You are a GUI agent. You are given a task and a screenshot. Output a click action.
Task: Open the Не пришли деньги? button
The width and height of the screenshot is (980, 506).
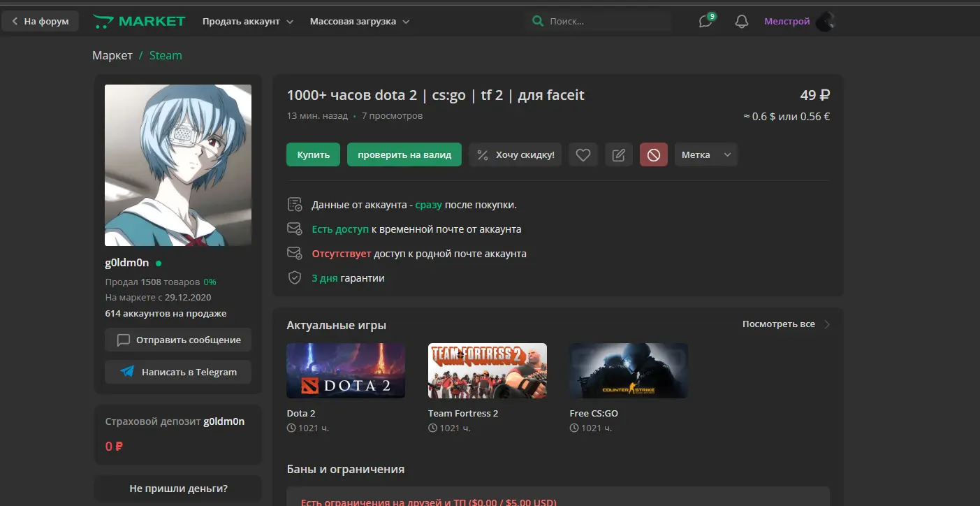pos(178,489)
